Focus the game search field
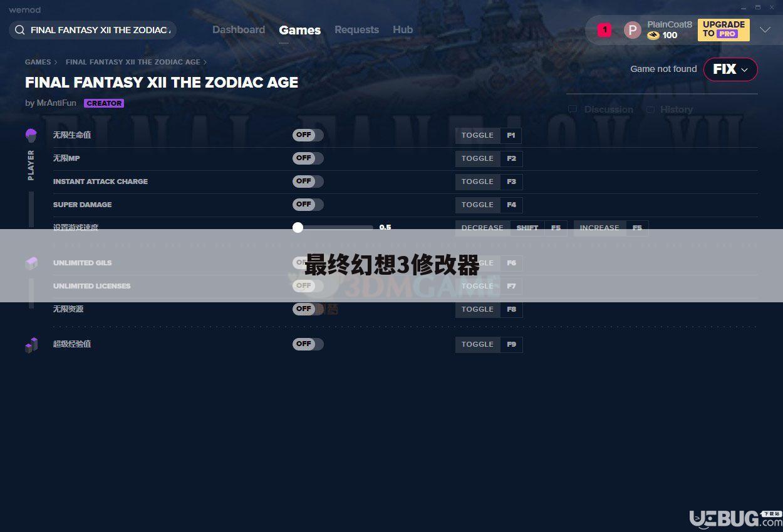This screenshot has height=532, width=783. (93, 30)
